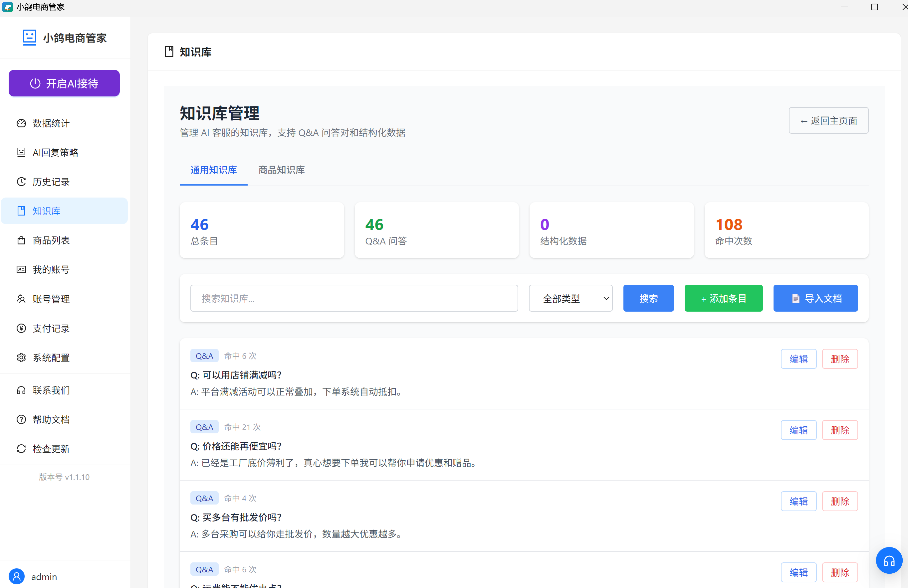Delete the 可以用店铺满减吗 entry
908x588 pixels.
[x=840, y=359]
